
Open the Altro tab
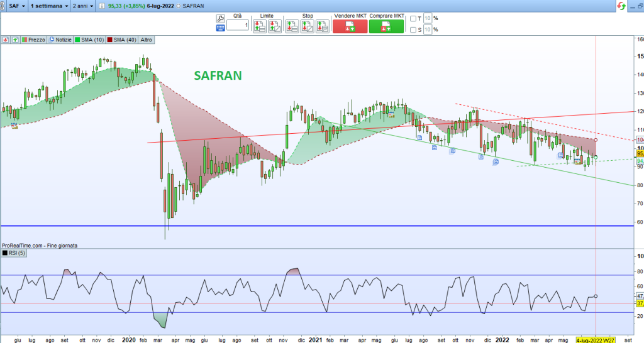pyautogui.click(x=146, y=40)
